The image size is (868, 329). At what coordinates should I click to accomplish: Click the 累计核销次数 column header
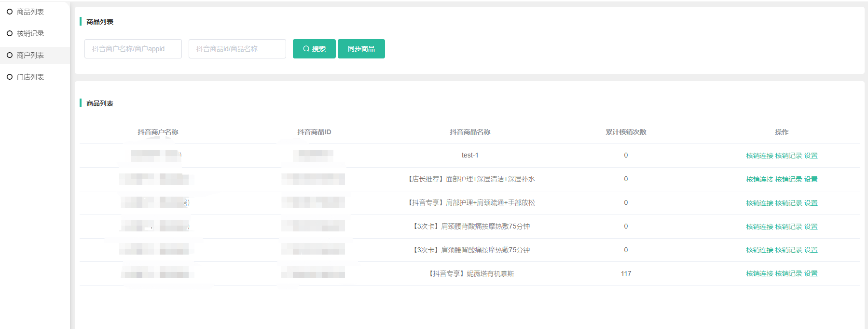pos(626,132)
